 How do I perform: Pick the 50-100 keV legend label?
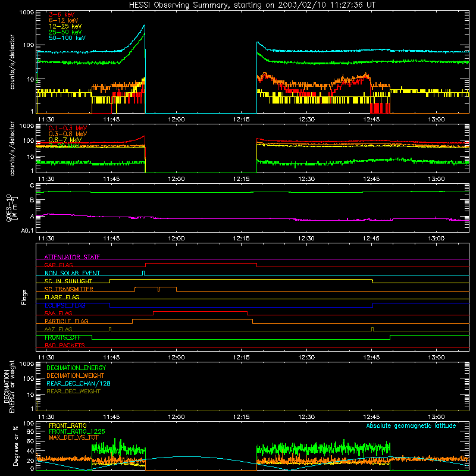(67, 38)
